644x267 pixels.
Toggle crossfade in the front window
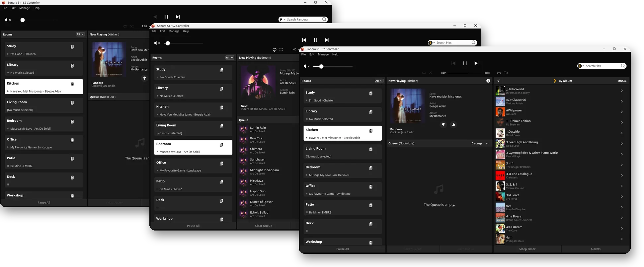point(499,73)
